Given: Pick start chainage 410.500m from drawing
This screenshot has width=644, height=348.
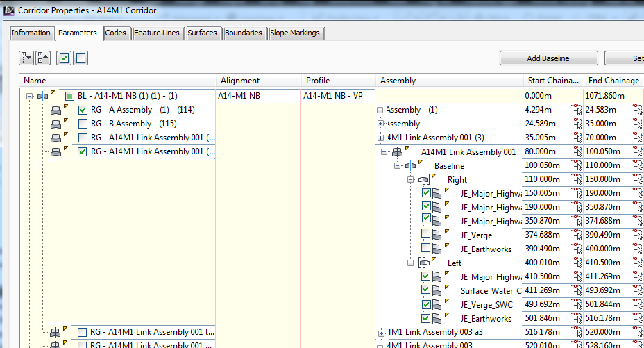Looking at the screenshot, I should point(577,276).
